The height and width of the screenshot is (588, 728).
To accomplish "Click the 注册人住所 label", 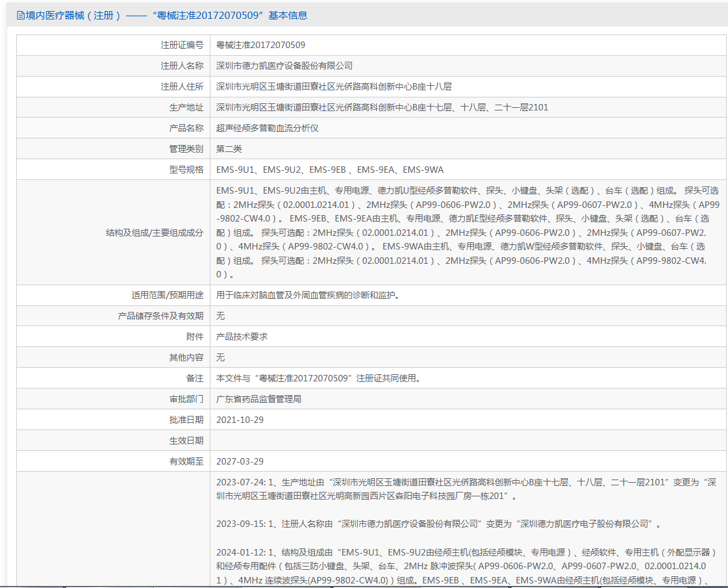I will pyautogui.click(x=182, y=87).
